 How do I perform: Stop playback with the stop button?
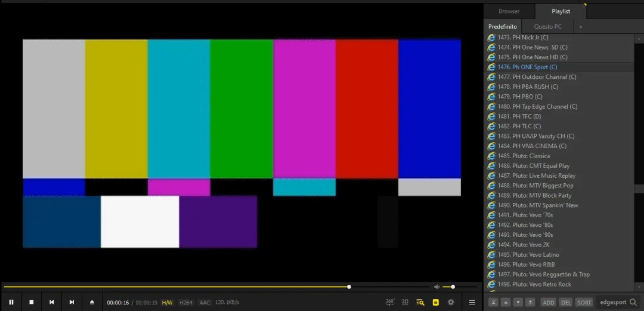click(x=31, y=302)
